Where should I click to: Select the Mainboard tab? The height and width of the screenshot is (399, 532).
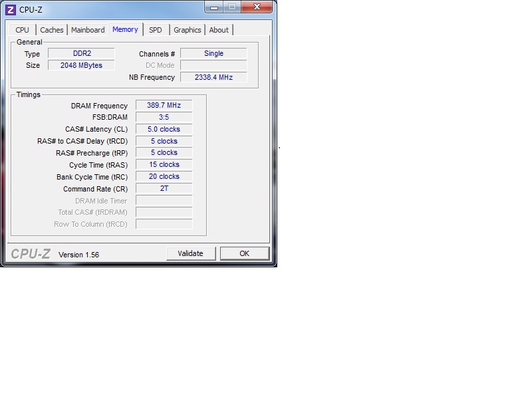[88, 30]
